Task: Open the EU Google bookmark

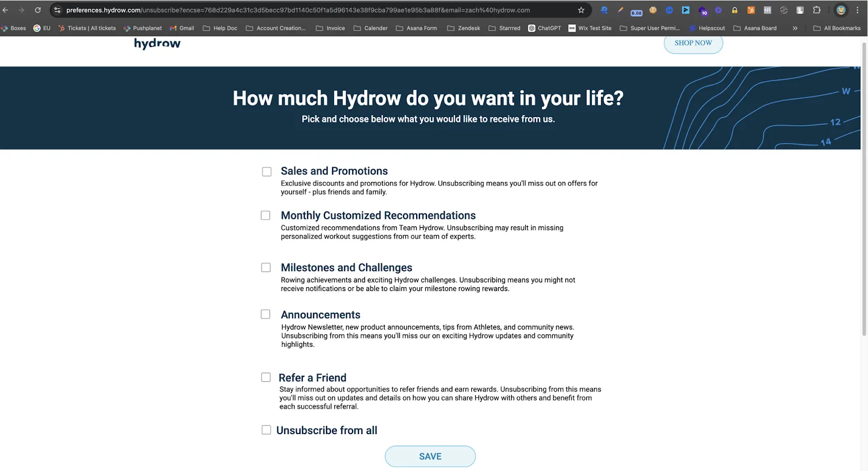Action: pos(42,28)
